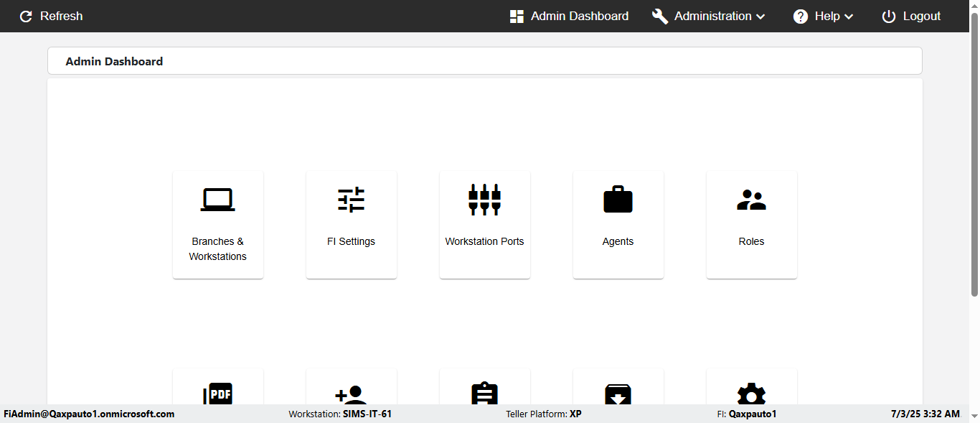980x423 pixels.
Task: Click the Refresh text label
Action: coord(62,16)
